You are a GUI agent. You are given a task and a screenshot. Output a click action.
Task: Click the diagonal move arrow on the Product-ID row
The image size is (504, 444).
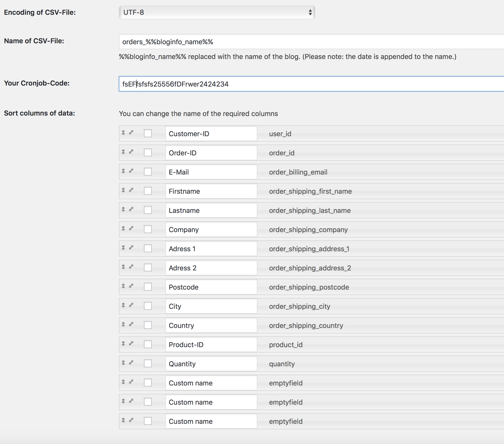point(131,343)
